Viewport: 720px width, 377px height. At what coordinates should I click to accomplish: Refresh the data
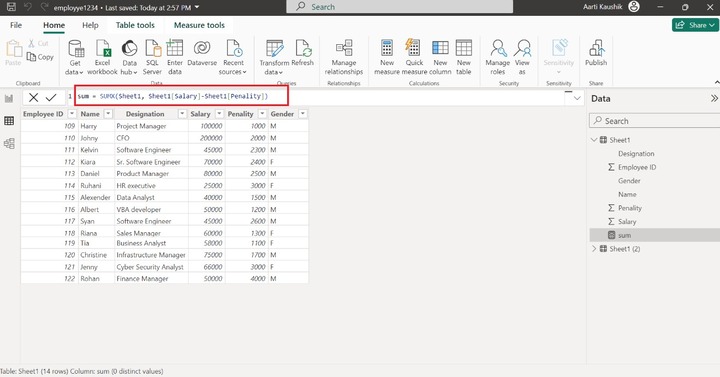point(303,53)
